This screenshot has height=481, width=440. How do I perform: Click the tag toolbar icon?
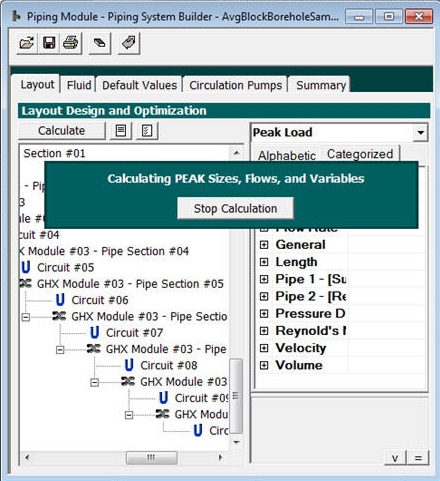tap(129, 43)
